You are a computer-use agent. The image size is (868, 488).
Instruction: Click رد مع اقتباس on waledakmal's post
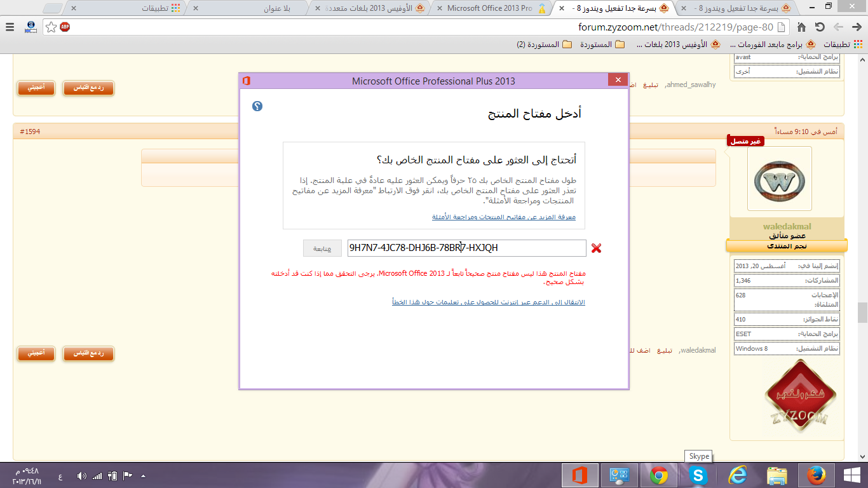[x=88, y=353]
